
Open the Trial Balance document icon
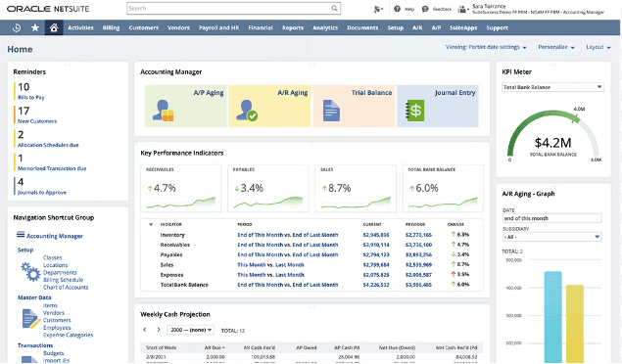pos(331,111)
